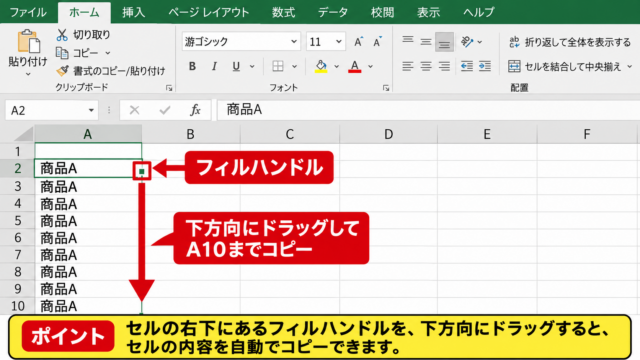Image resolution: width=640 pixels, height=360 pixels.
Task: Select row 1 header
Action: point(18,151)
